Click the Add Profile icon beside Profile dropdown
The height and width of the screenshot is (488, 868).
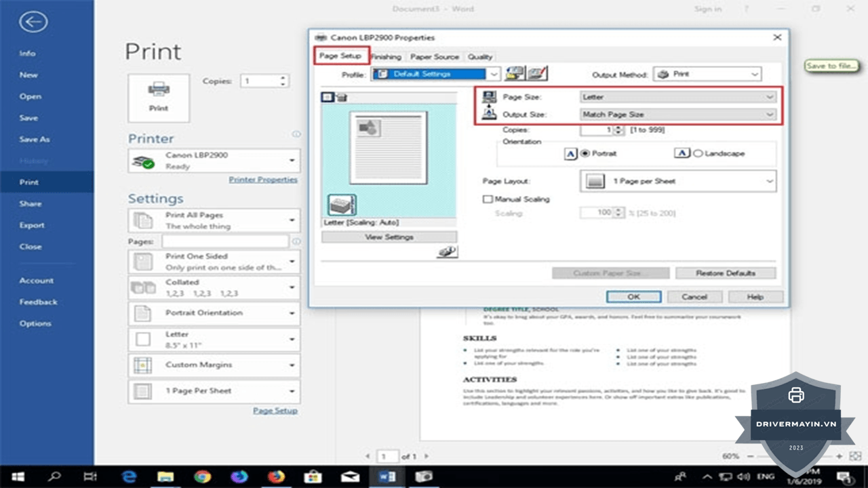coord(515,74)
